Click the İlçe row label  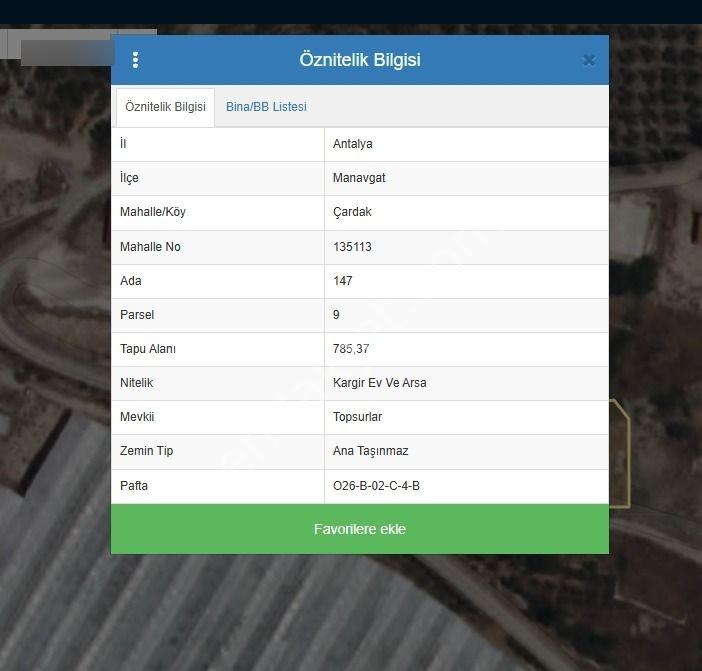129,178
